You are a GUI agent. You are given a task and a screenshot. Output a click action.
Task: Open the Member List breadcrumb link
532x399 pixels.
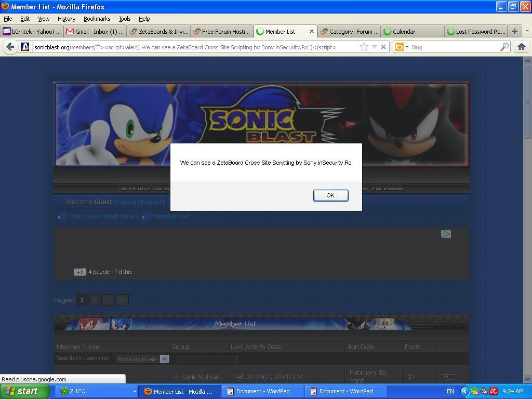170,216
